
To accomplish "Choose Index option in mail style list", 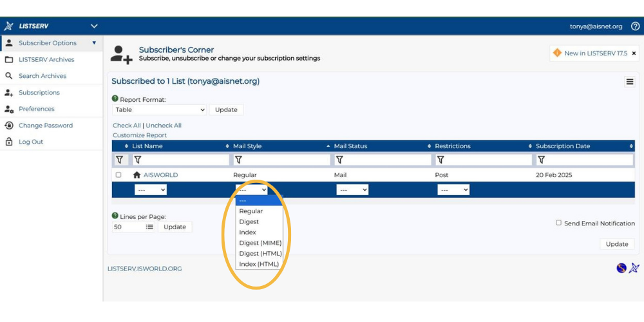I will pos(248,232).
